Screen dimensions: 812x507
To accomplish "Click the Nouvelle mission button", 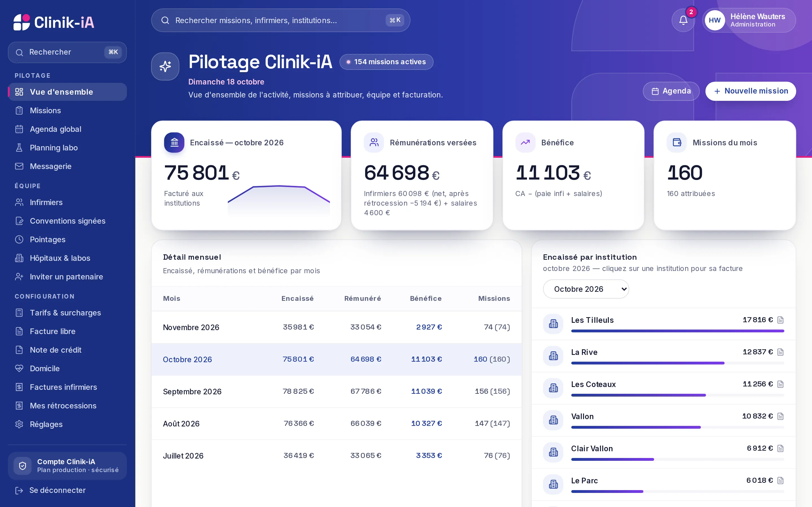I will tap(751, 91).
